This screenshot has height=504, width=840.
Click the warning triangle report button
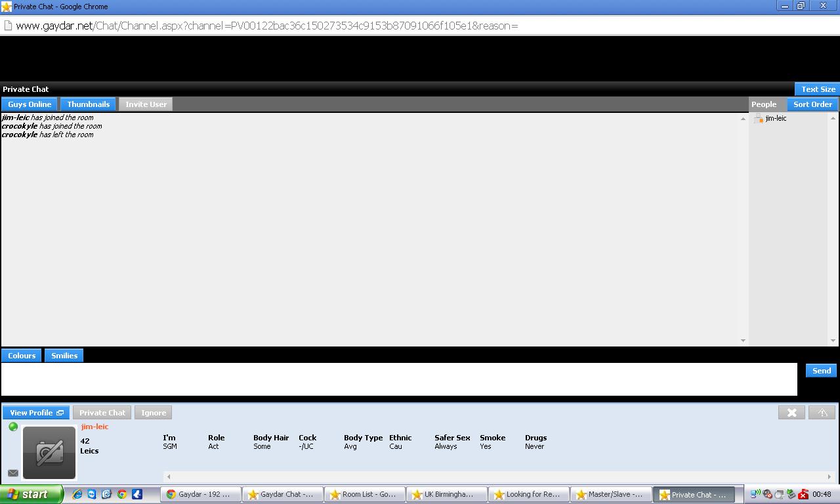[822, 413]
